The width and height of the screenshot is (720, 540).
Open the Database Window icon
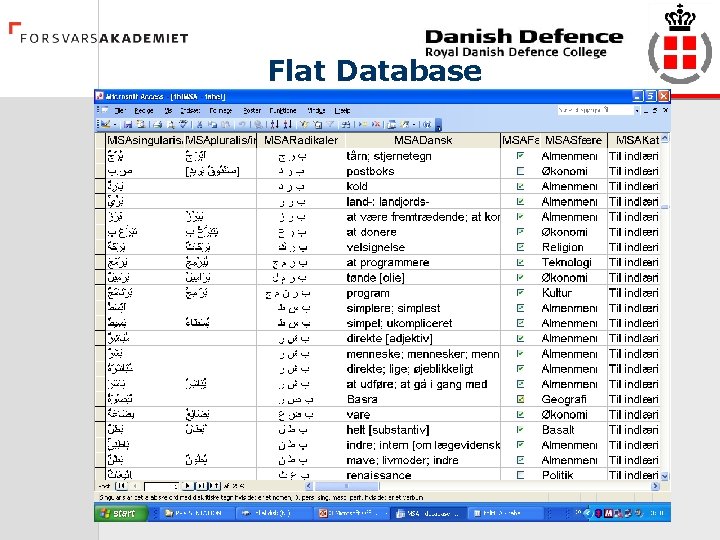coord(391,124)
